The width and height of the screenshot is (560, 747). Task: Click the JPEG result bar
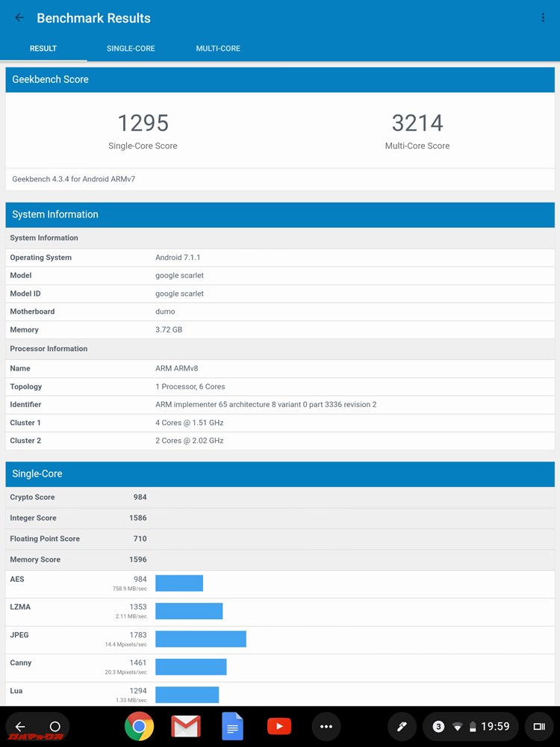tap(200, 639)
